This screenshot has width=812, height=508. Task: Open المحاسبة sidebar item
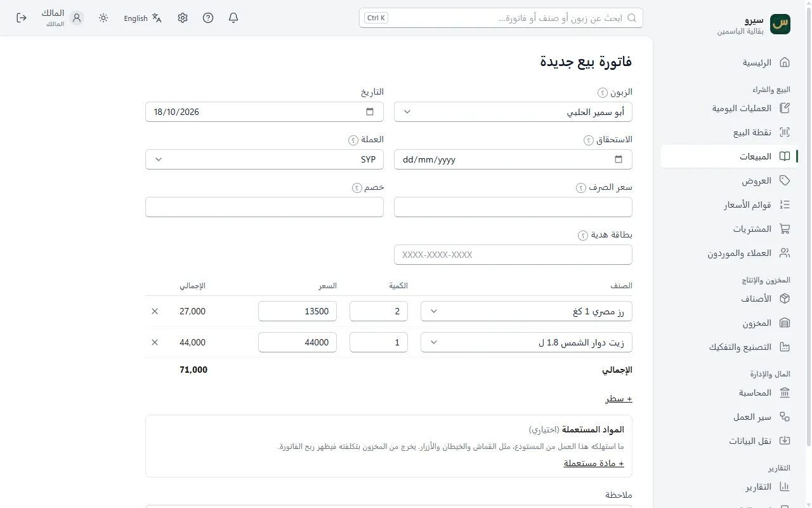tap(730, 392)
